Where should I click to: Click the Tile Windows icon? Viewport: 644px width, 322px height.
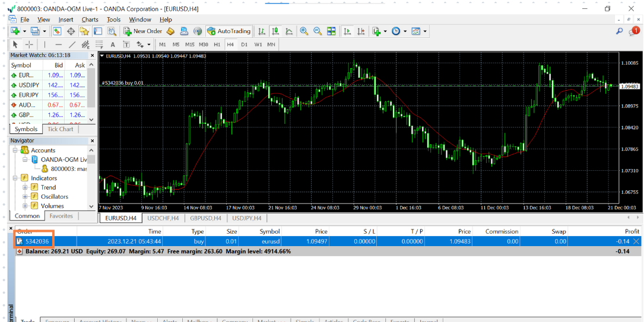[x=331, y=31]
